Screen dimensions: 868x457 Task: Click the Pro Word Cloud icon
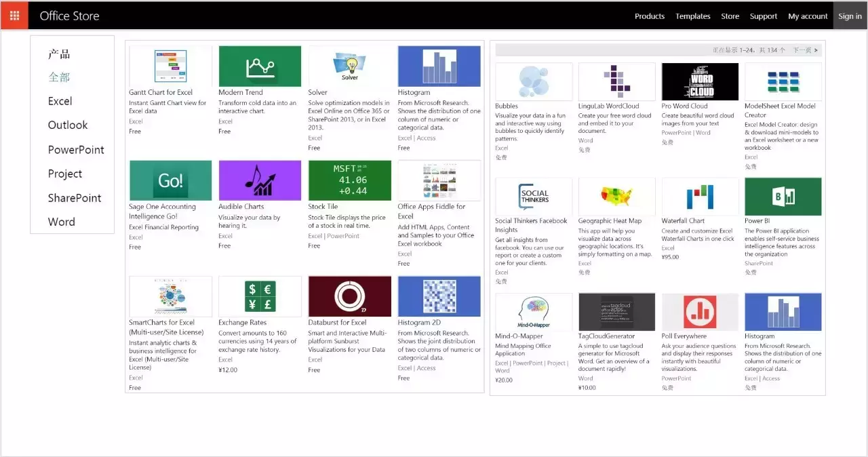(700, 81)
